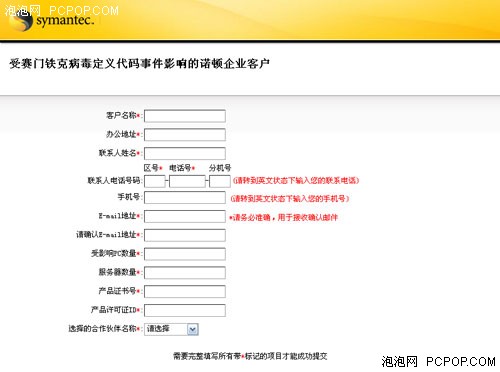500x372 pixels.
Task: Focus the 手机号 mobile input field
Action: (x=185, y=198)
